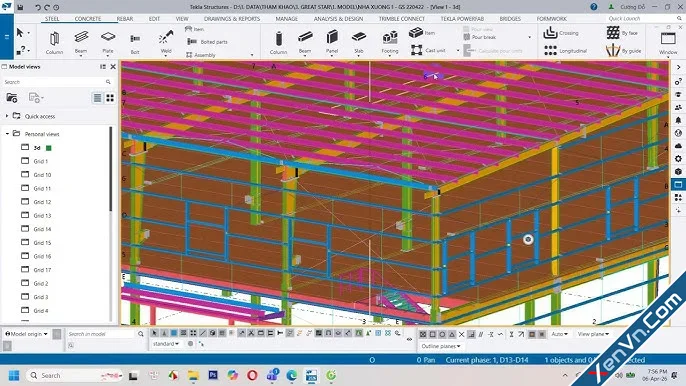The height and width of the screenshot is (386, 686).
Task: Select the By face rebar tool
Action: (622, 33)
